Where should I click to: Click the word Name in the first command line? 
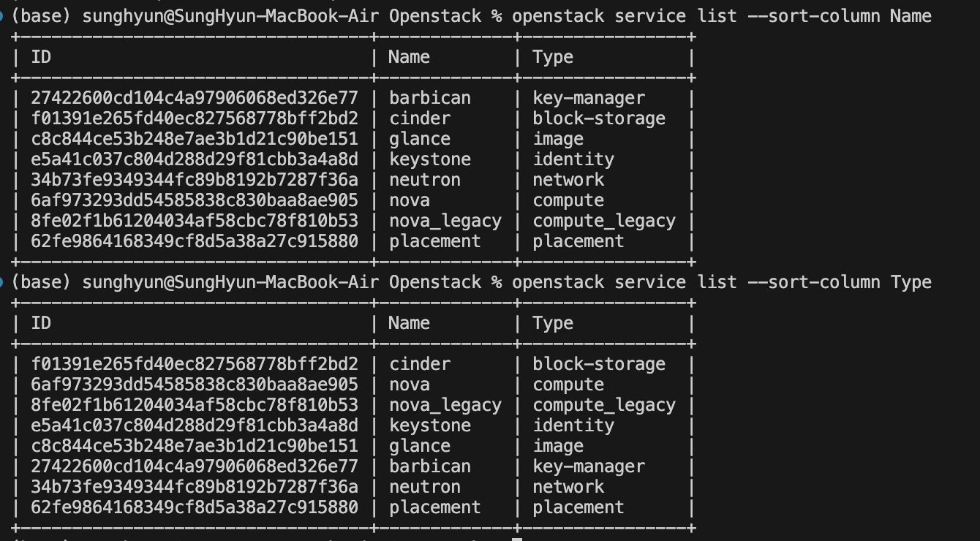[x=911, y=16]
